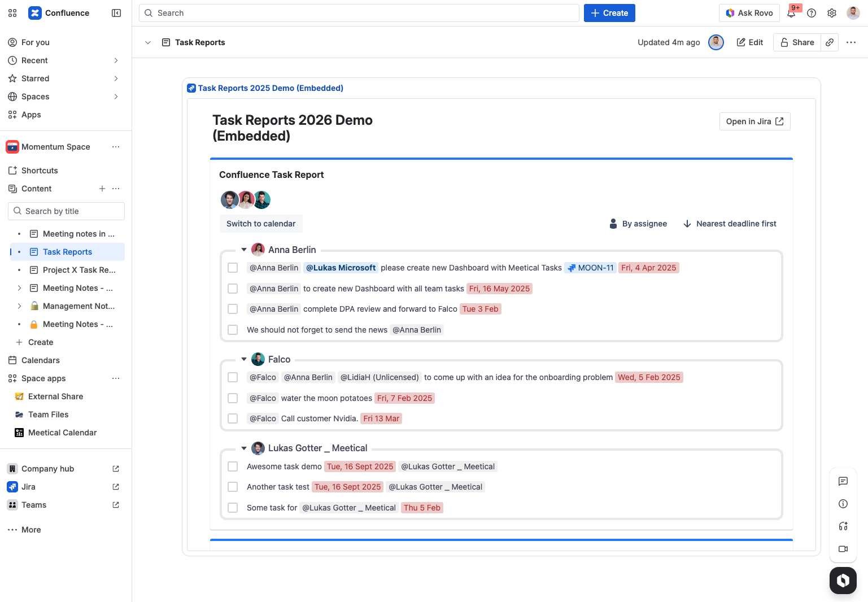
Task: Click the MOON-11 Jira issue chip
Action: (590, 268)
